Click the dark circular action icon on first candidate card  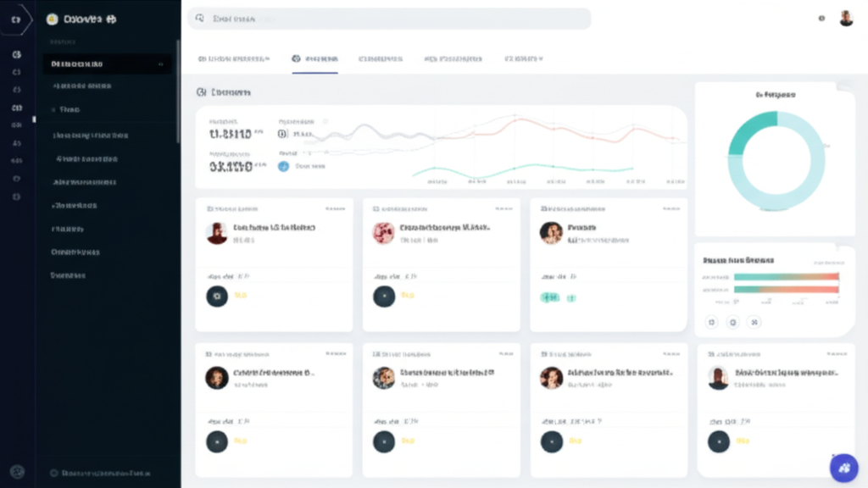pyautogui.click(x=217, y=297)
